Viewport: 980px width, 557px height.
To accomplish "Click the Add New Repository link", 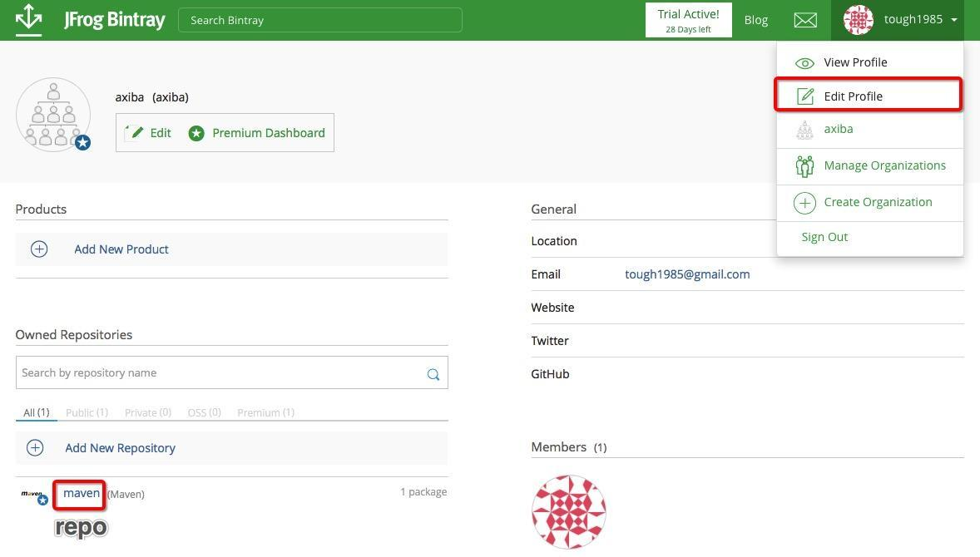I will pyautogui.click(x=120, y=448).
